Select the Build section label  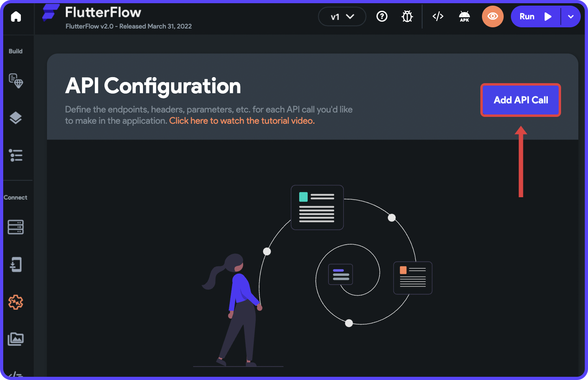pos(15,51)
